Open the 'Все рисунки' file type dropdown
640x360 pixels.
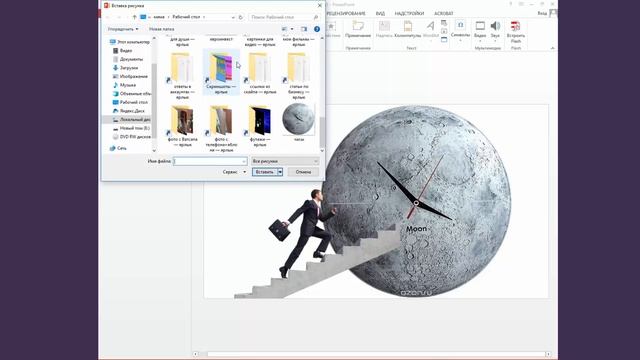[x=285, y=161]
